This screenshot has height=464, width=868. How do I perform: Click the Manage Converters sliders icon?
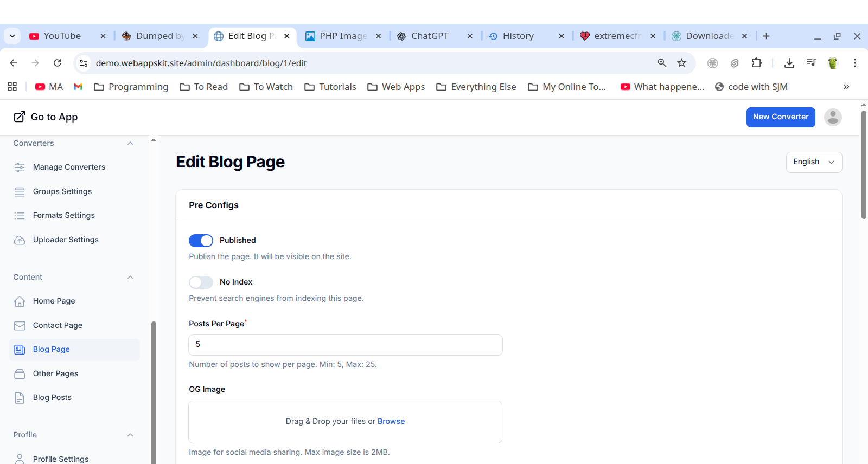[x=20, y=167]
